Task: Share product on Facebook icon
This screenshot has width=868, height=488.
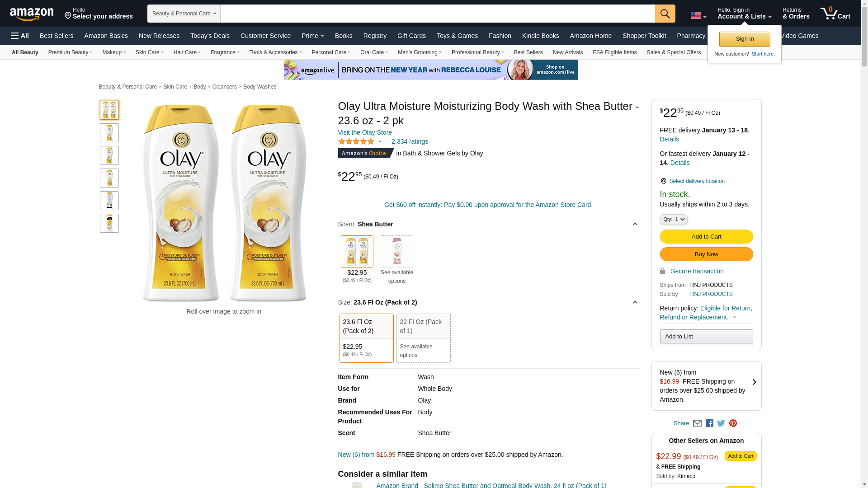Action: coord(709,423)
